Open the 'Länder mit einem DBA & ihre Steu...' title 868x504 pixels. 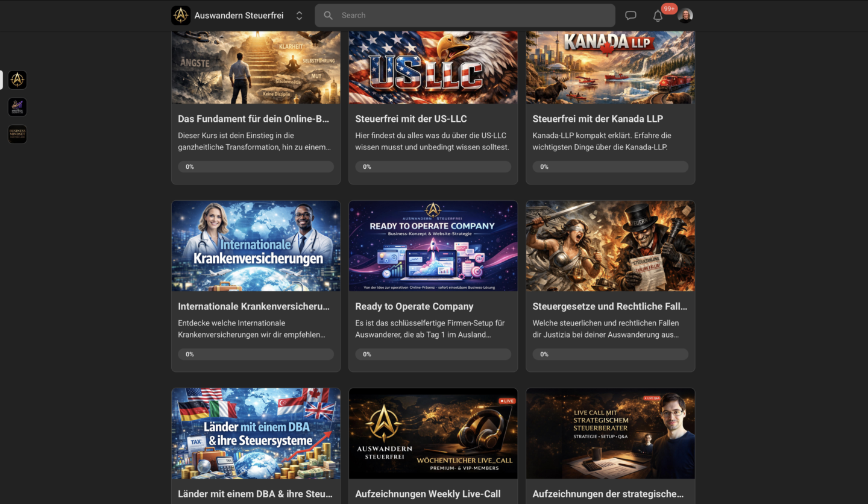click(255, 494)
